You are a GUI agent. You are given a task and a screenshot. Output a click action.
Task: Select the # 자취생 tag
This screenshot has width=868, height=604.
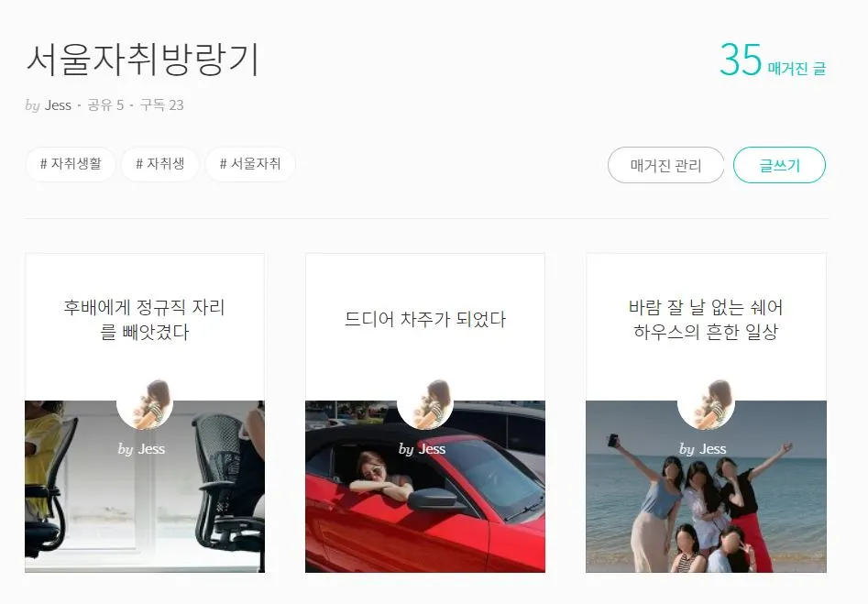point(160,164)
